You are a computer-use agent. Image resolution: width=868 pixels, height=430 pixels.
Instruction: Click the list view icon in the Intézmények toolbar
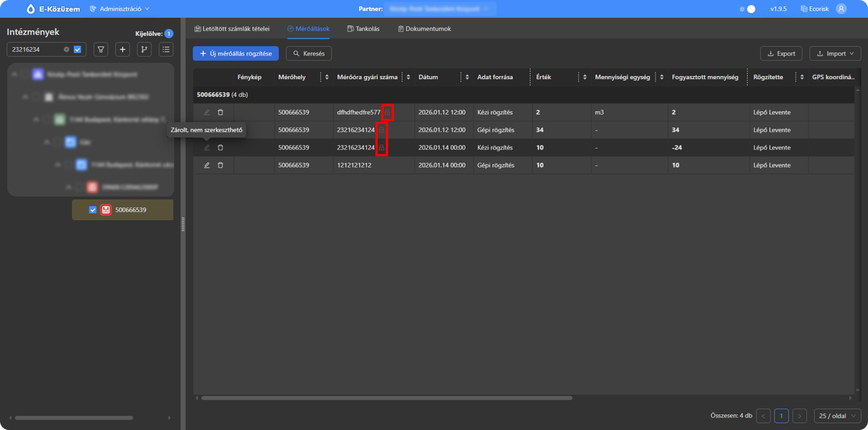166,50
